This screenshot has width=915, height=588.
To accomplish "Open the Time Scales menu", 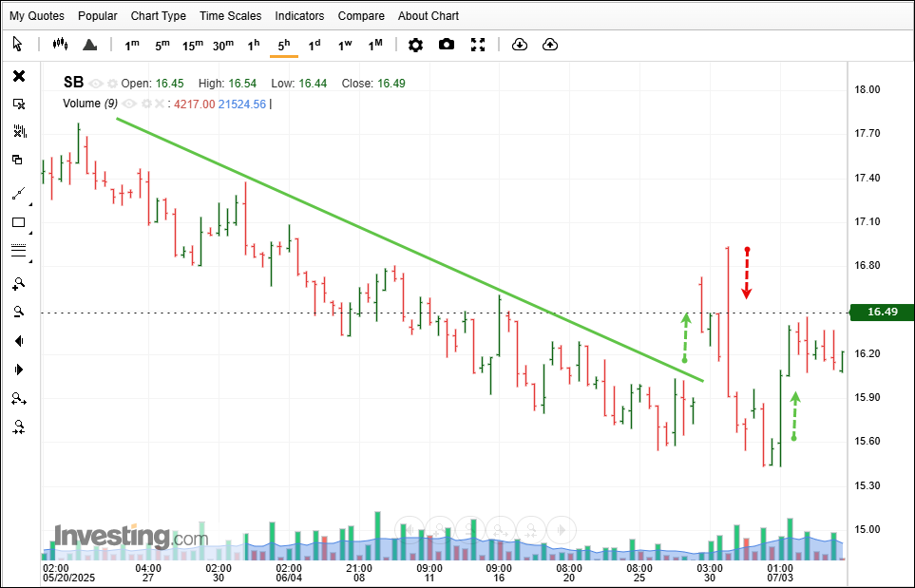I will click(231, 16).
